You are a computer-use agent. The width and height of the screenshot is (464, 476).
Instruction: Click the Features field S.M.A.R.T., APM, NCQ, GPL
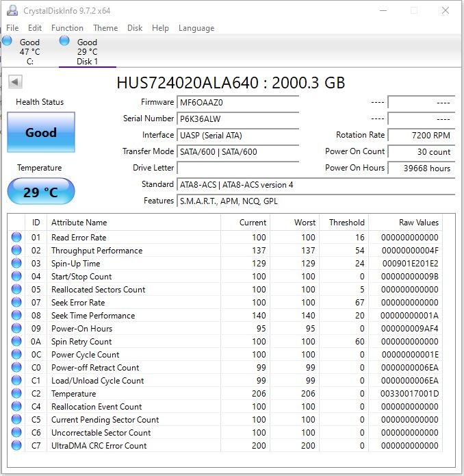[x=315, y=201]
